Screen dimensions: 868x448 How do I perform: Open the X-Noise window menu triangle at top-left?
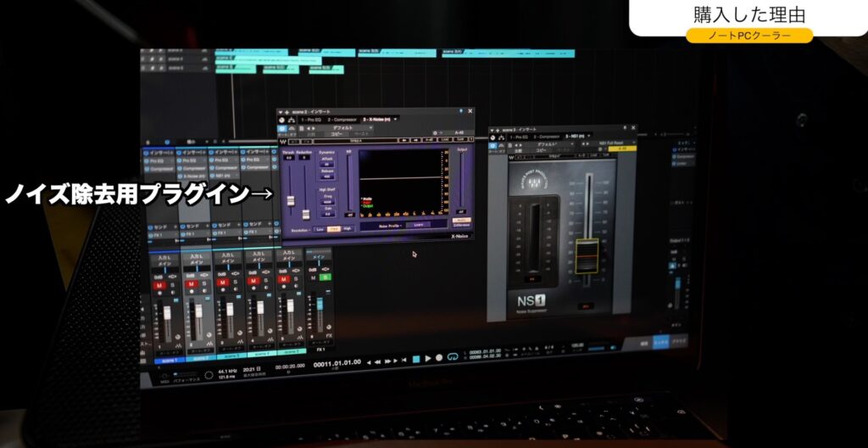tap(281, 112)
